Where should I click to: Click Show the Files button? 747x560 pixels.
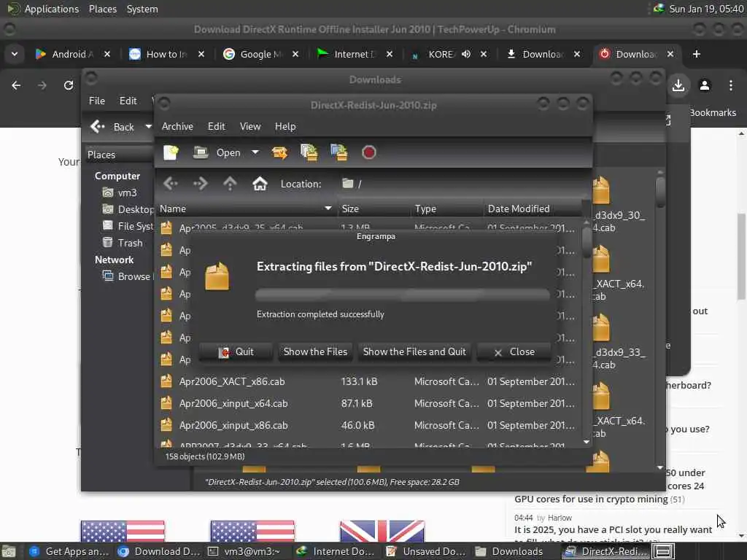coord(315,352)
